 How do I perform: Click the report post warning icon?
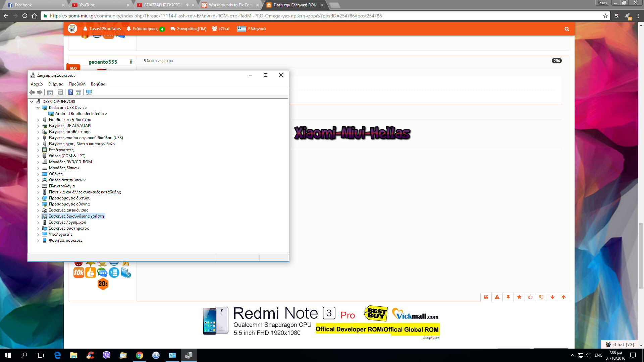pos(497,297)
